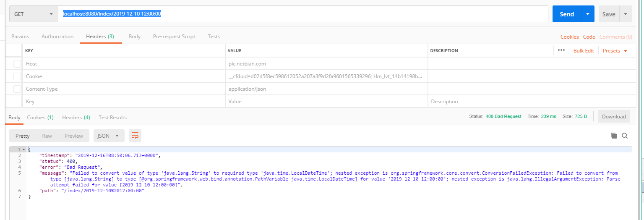Select the response Body tab
Viewport: 644px width, 220px height.
14,118
